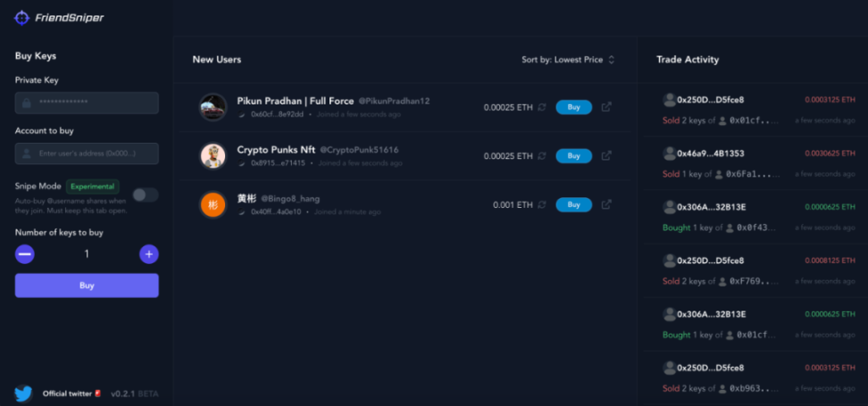Open external link for Pikun Pradhan
This screenshot has height=406, width=868.
click(x=606, y=107)
